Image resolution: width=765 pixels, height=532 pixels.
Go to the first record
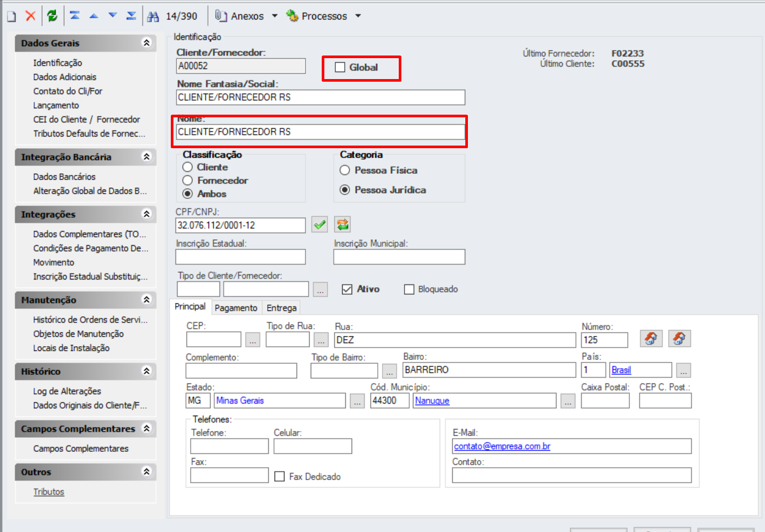[75, 16]
